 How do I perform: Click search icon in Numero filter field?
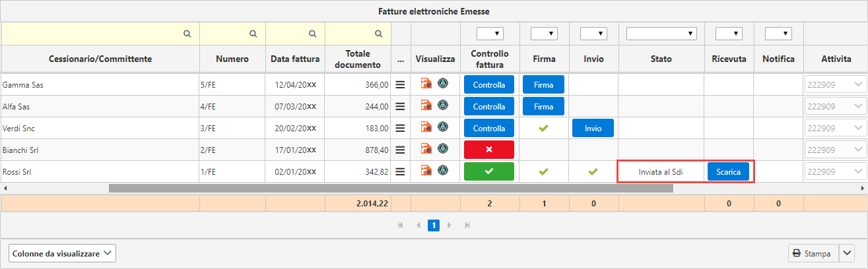(x=253, y=33)
